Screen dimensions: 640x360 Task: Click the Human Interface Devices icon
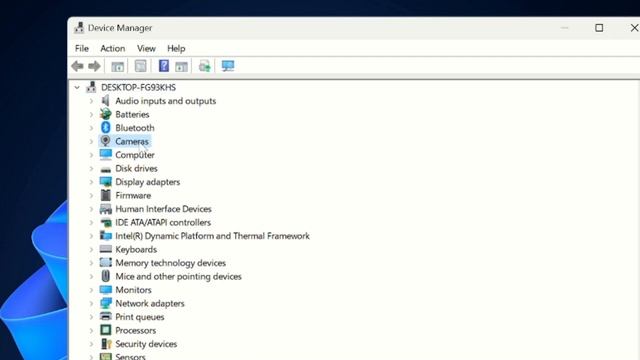105,209
